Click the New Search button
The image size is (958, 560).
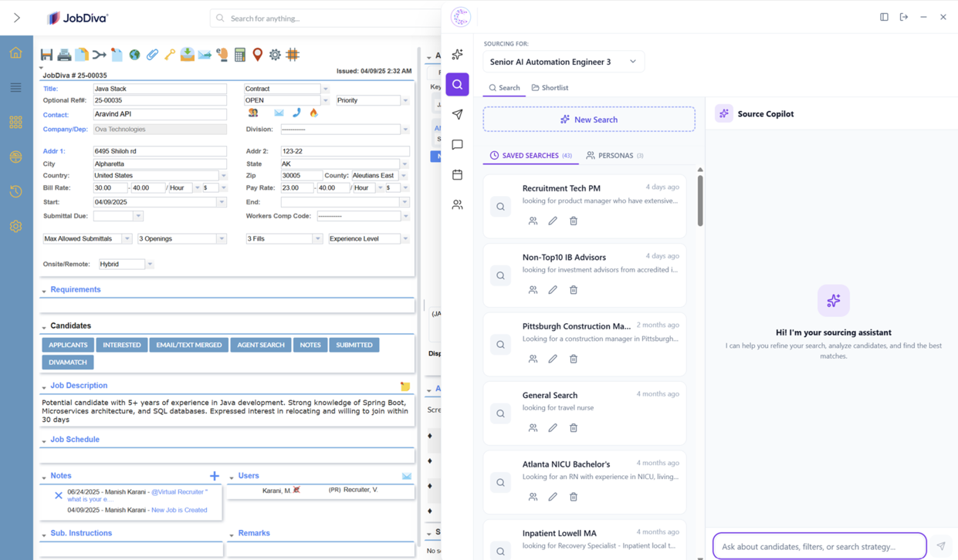click(x=589, y=120)
